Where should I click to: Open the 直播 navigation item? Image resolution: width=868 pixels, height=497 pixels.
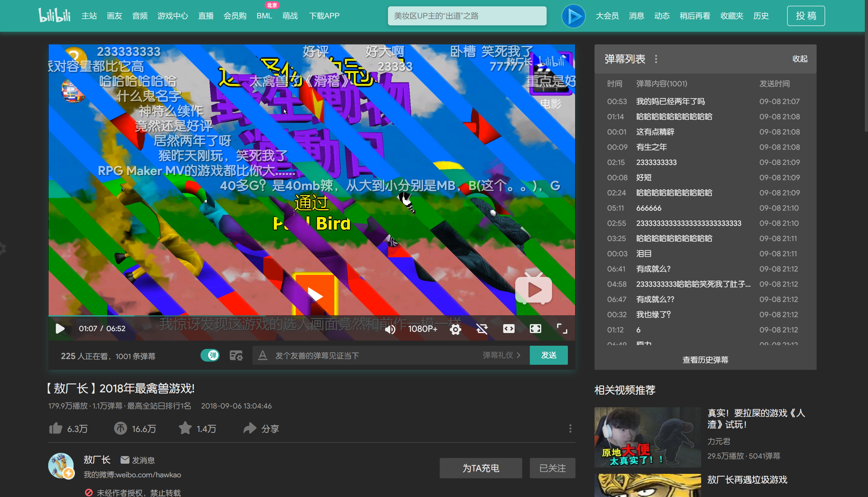click(x=206, y=16)
